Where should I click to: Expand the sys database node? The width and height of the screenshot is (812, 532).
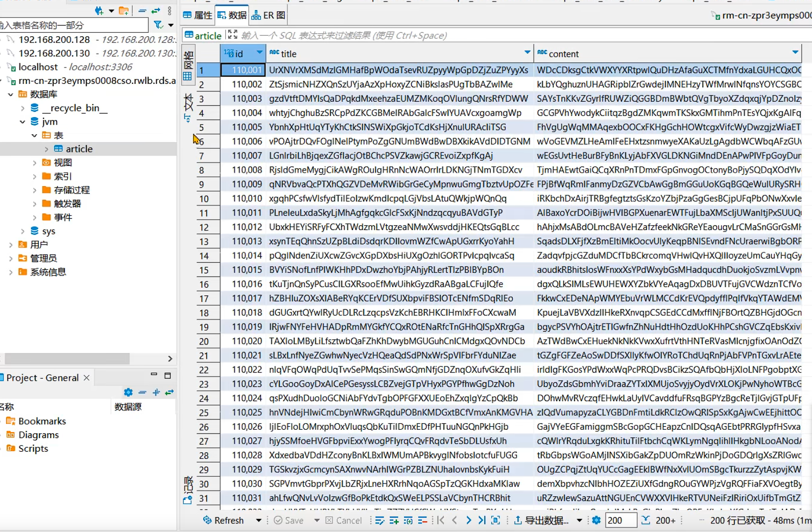22,232
